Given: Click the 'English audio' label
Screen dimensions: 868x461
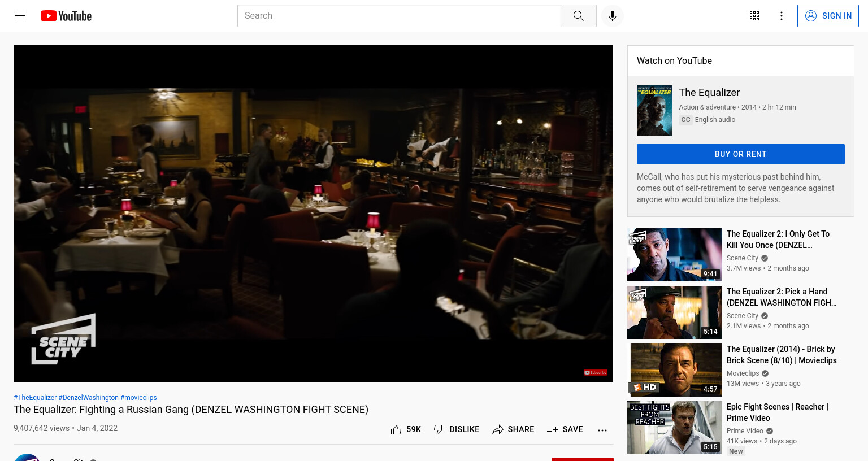Looking at the screenshot, I should click(x=715, y=120).
